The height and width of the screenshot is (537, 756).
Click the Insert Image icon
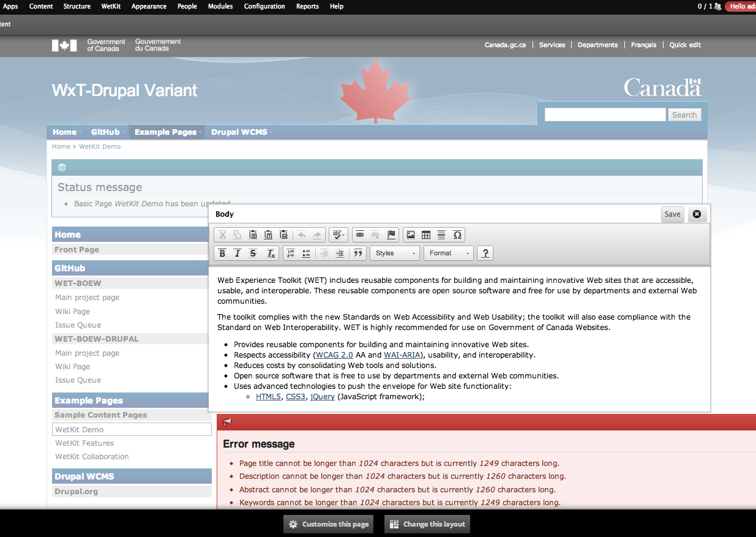[411, 235]
